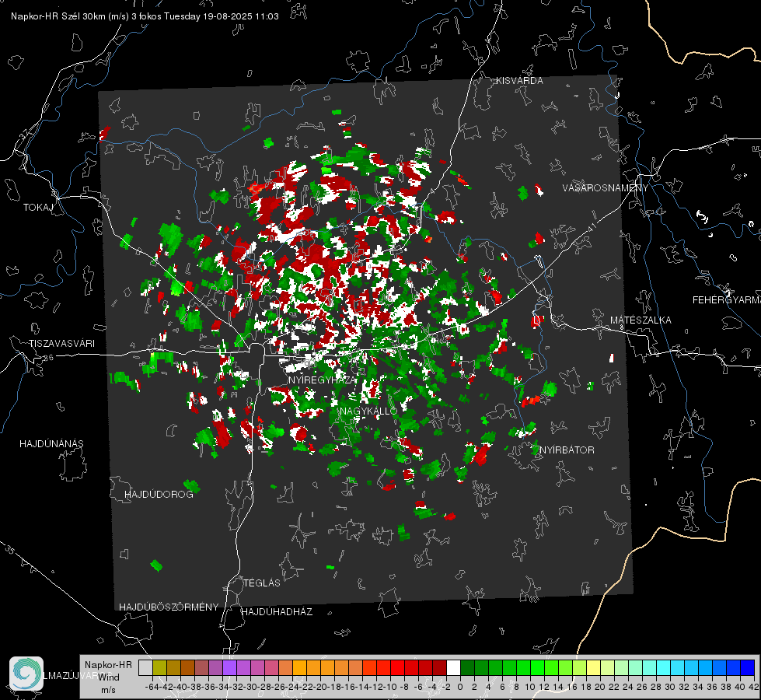Image resolution: width=761 pixels, height=700 pixels.
Task: Click the pale yellow swatch between 18 and 20
Action: coord(593,667)
